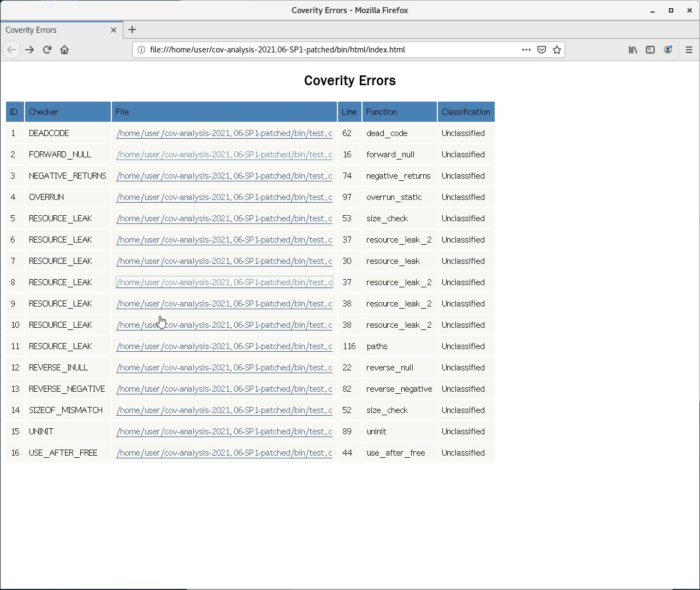The width and height of the screenshot is (700, 590).
Task: Select Unclassified cell in UNINIT row
Action: (466, 432)
